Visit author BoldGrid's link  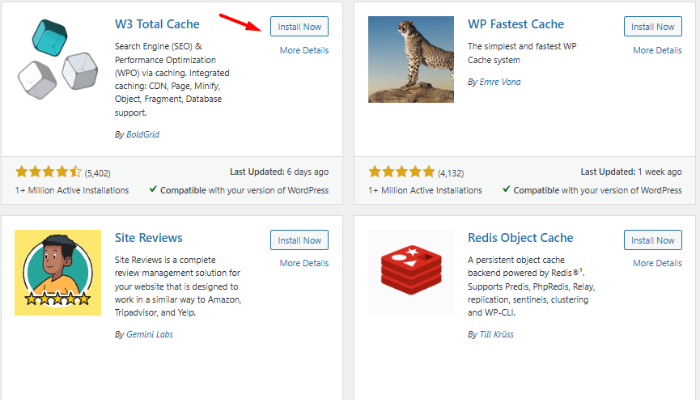(x=147, y=133)
